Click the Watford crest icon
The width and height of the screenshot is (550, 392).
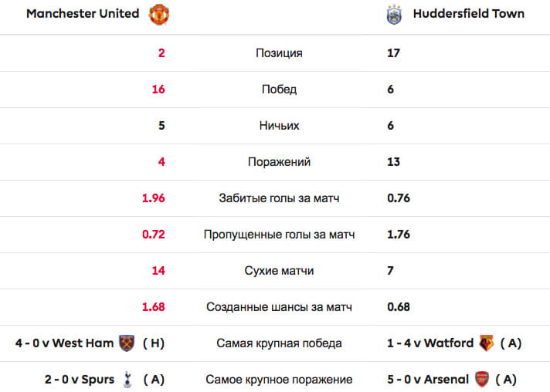[x=487, y=343]
